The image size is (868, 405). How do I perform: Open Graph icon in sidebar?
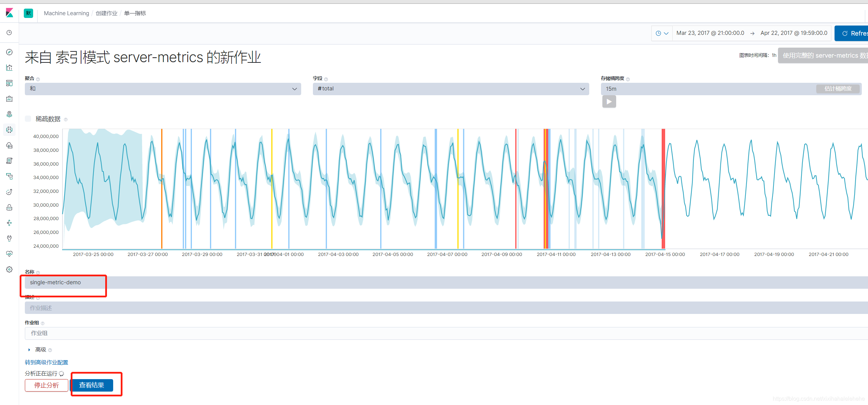pos(9,223)
